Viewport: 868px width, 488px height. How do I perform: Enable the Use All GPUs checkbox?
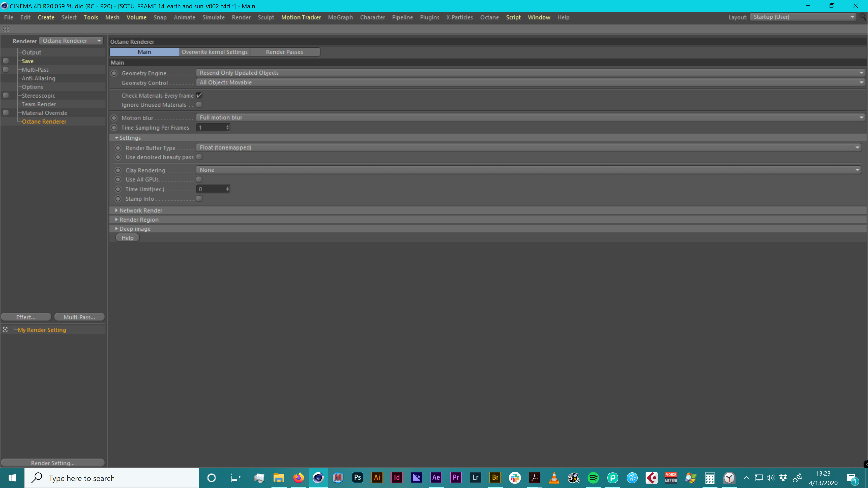(x=199, y=180)
